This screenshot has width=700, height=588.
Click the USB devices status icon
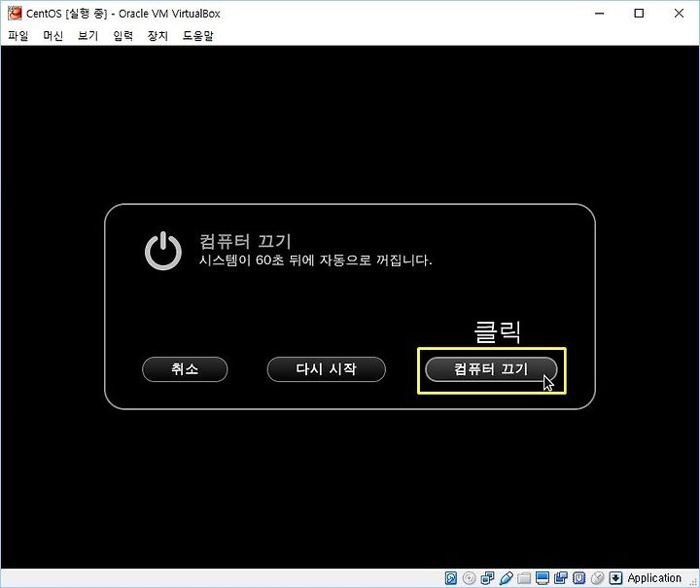pyautogui.click(x=506, y=578)
